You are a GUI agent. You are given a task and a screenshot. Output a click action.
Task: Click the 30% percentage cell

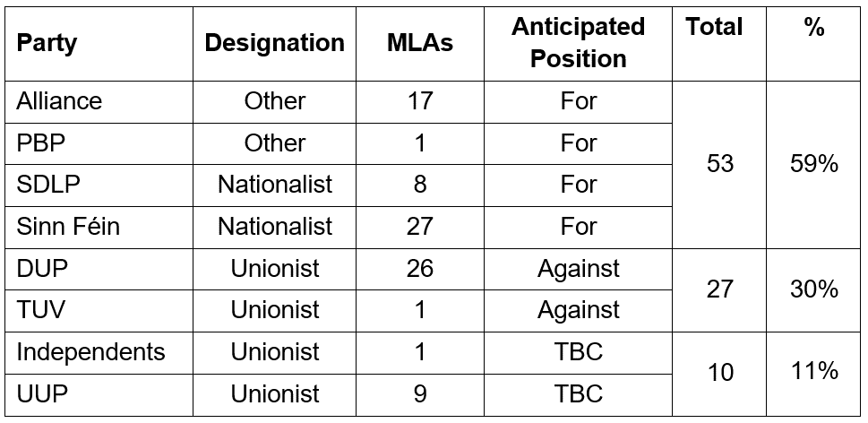pos(813,289)
